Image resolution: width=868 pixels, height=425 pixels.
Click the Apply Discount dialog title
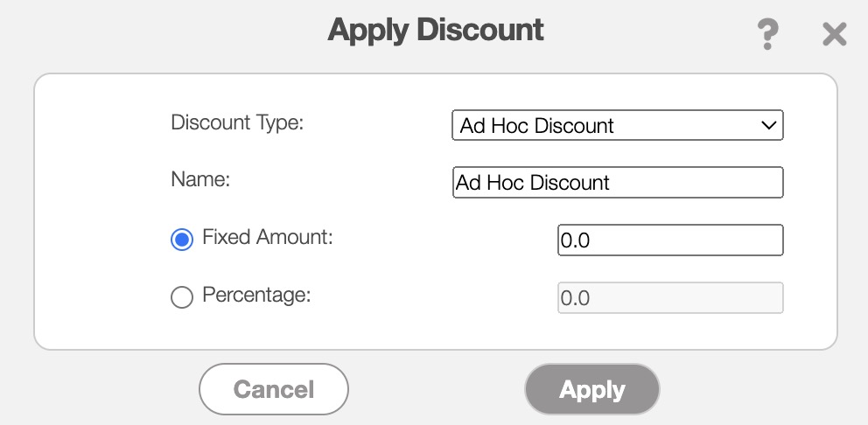pos(436,30)
